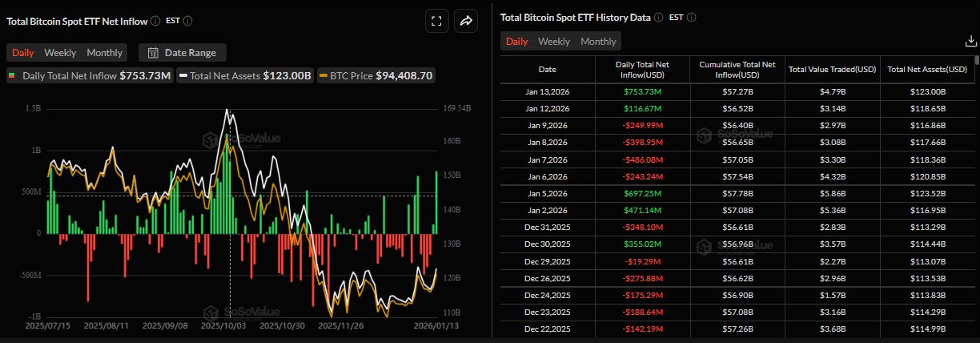Click the share arrow icon above chart
Screen dimensions: 980x343
click(x=465, y=22)
